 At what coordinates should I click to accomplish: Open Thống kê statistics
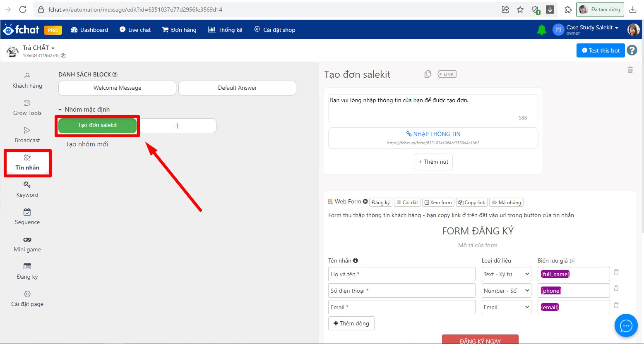(225, 30)
